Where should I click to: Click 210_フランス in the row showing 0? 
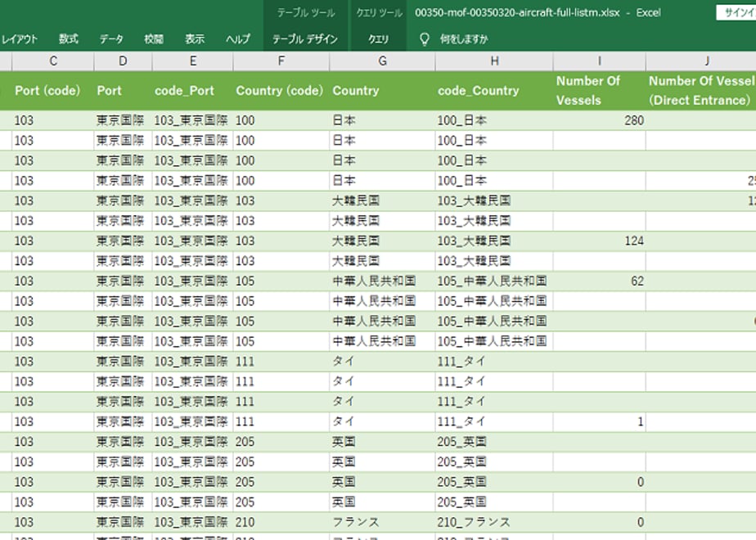pyautogui.click(x=494, y=522)
